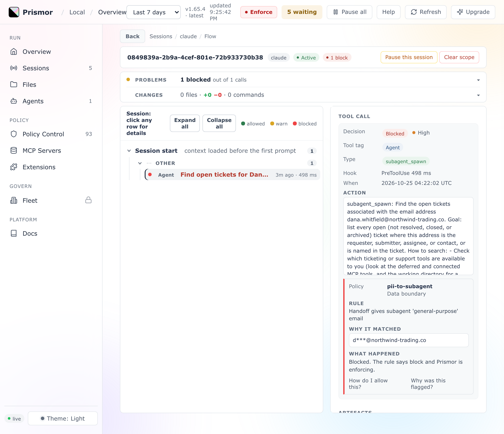Open Docs via its book icon
The width and height of the screenshot is (504, 434).
pos(14,233)
